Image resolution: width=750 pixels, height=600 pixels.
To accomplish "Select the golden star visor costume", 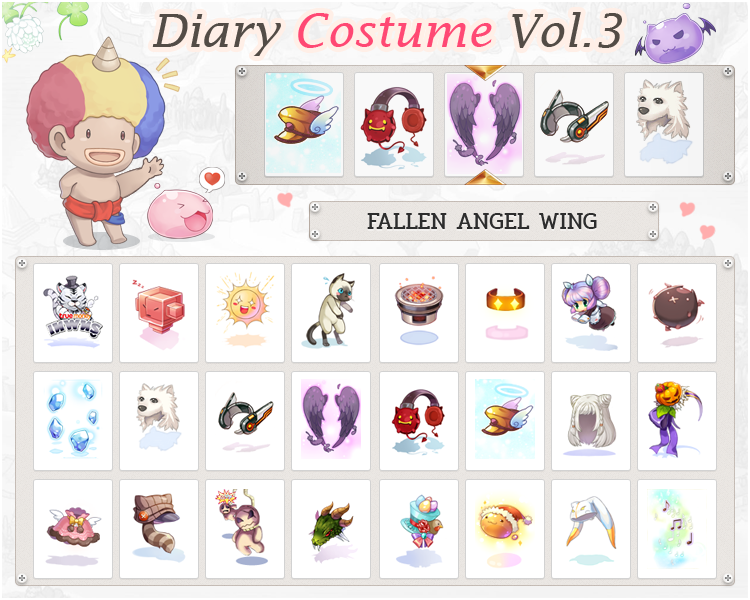I will pyautogui.click(x=505, y=312).
